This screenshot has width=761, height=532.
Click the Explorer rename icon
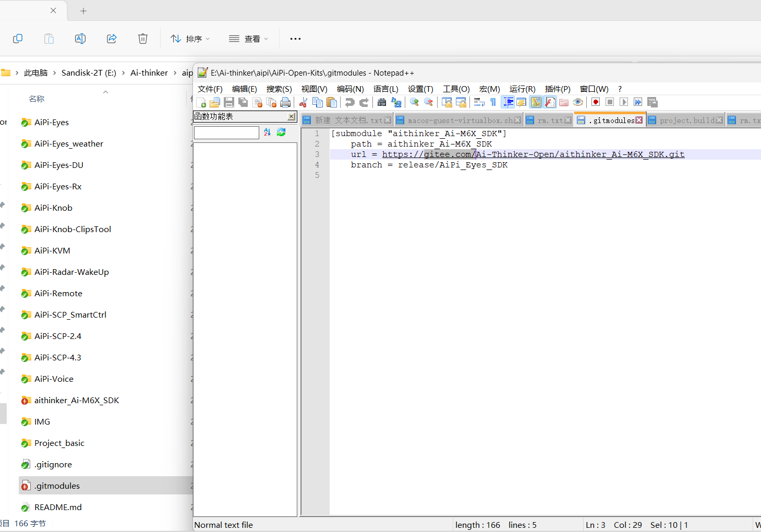coord(80,39)
